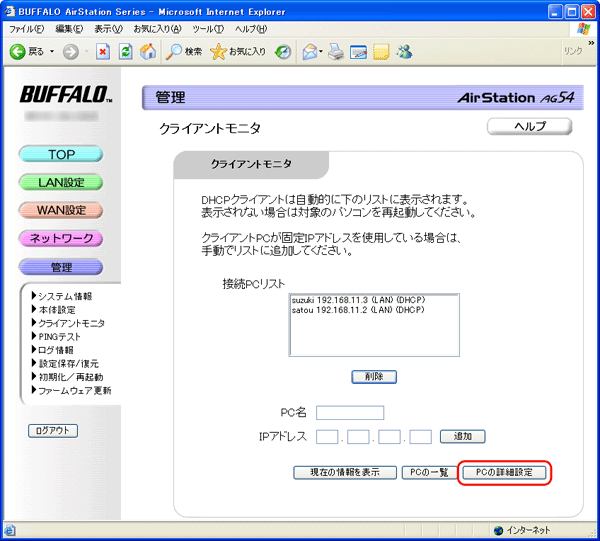Screen dimensions: 600x541
Task: Click the 削除 delete button
Action: click(374, 377)
